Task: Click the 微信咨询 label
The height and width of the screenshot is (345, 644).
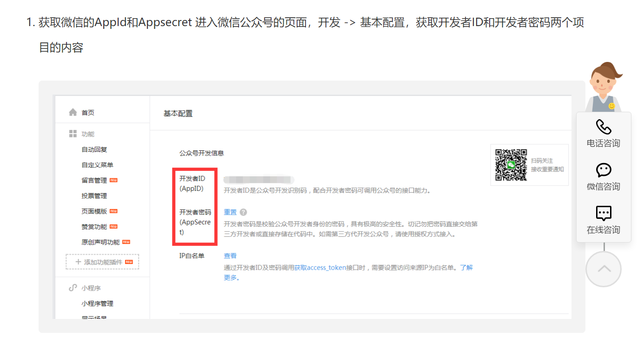Action: pos(604,187)
